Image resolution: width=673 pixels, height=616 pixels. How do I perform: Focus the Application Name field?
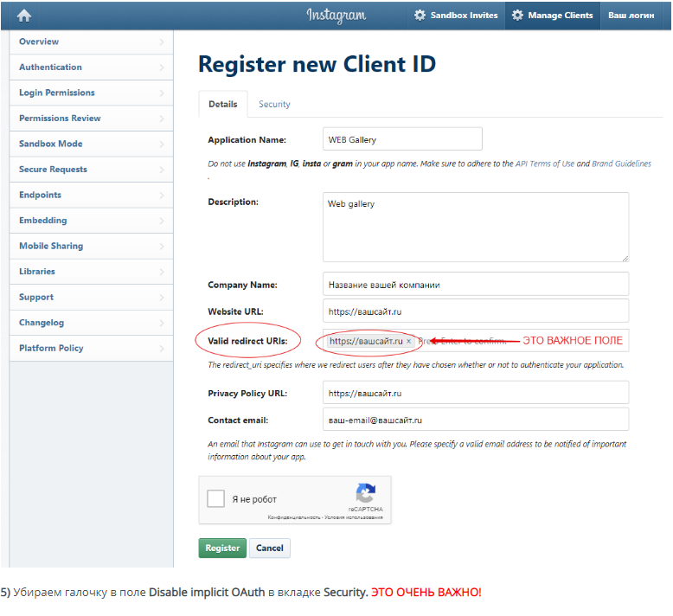(x=402, y=139)
